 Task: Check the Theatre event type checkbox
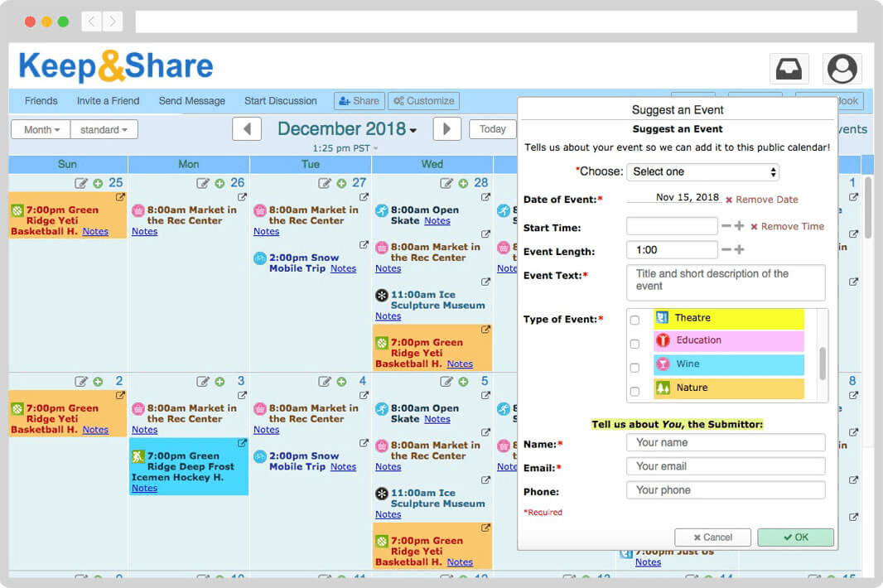pyautogui.click(x=635, y=320)
